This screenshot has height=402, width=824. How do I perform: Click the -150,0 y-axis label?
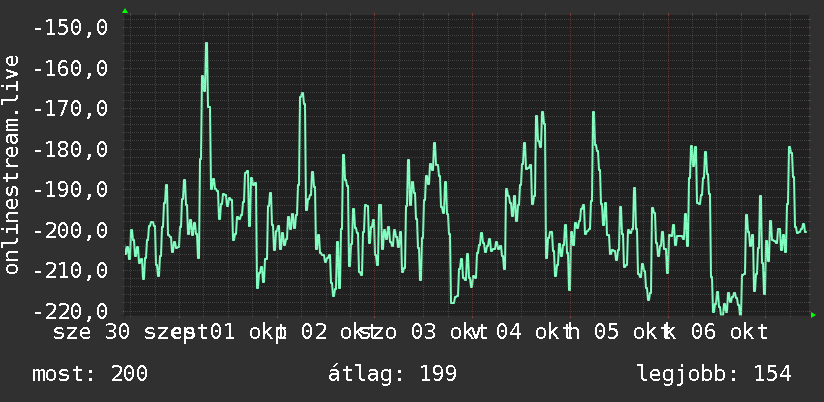70,28
